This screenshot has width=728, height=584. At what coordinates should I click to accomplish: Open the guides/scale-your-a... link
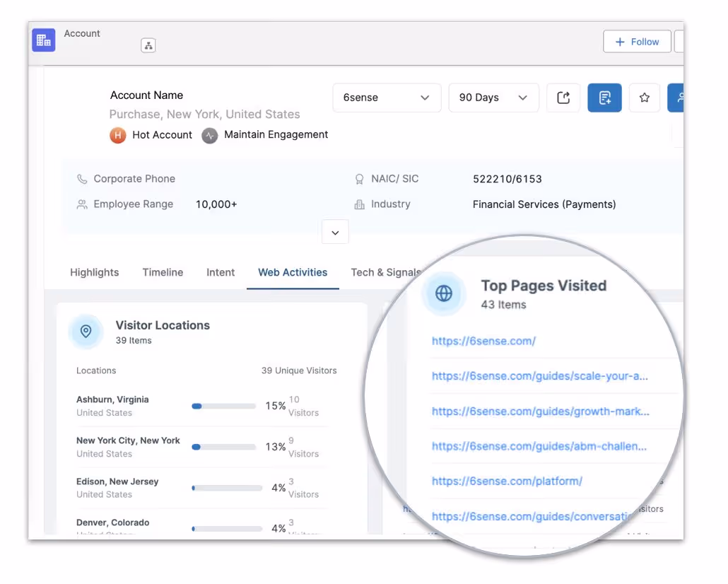click(540, 376)
